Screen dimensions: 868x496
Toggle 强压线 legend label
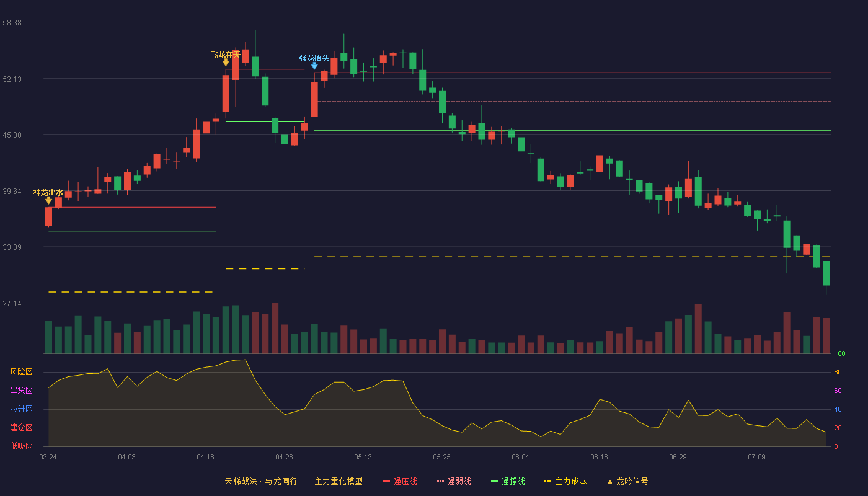click(x=405, y=481)
